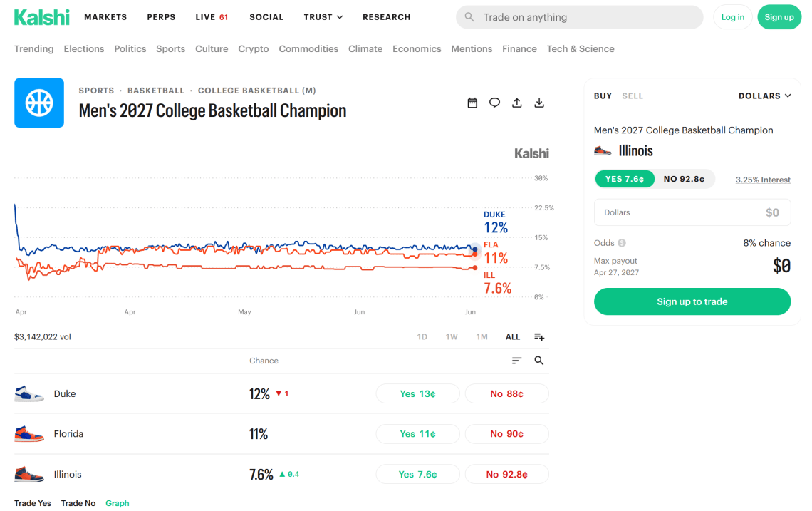Screen dimensions: 812x511
Task: Click the Florida sneaker icon
Action: click(29, 434)
